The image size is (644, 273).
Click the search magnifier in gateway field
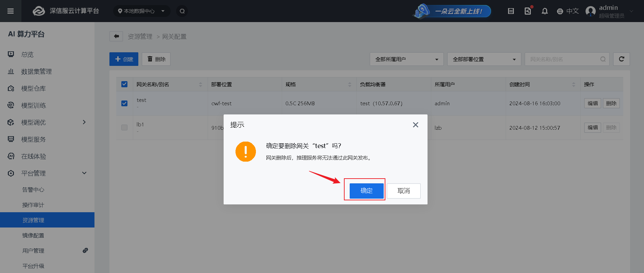[x=603, y=59]
